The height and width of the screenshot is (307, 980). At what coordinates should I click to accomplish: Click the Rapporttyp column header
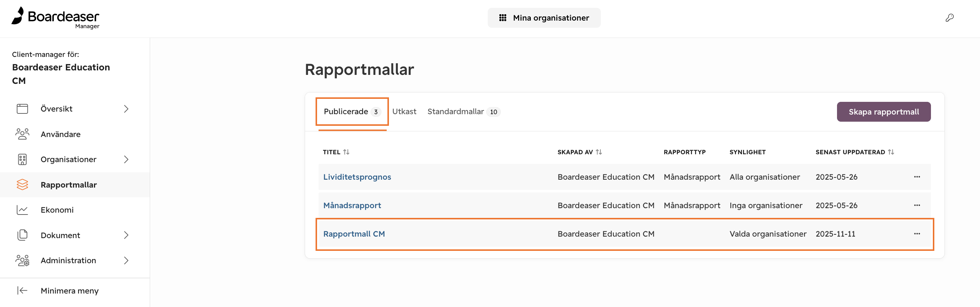[684, 152]
